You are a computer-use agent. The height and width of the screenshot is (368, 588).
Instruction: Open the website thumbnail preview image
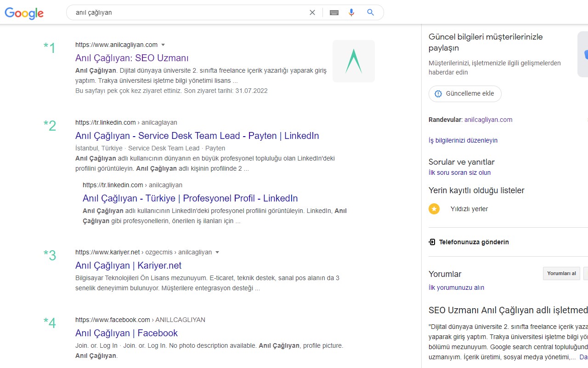353,61
